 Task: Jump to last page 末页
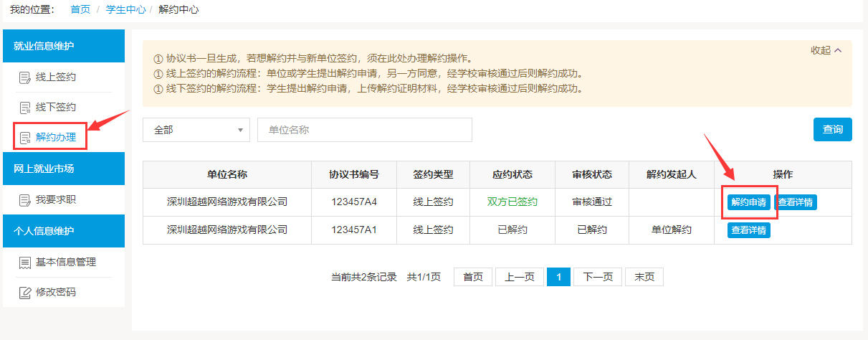pyautogui.click(x=644, y=278)
